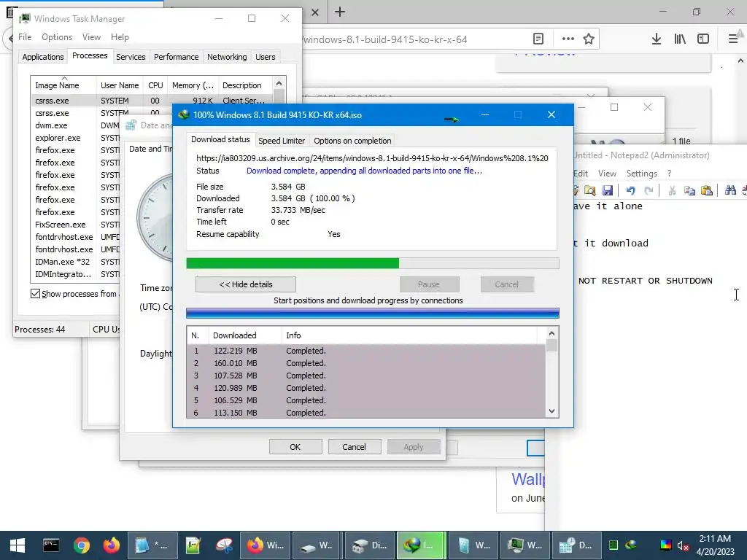This screenshot has height=560, width=747.
Task: Sort connections by Downloaded column header
Action: tap(245, 335)
